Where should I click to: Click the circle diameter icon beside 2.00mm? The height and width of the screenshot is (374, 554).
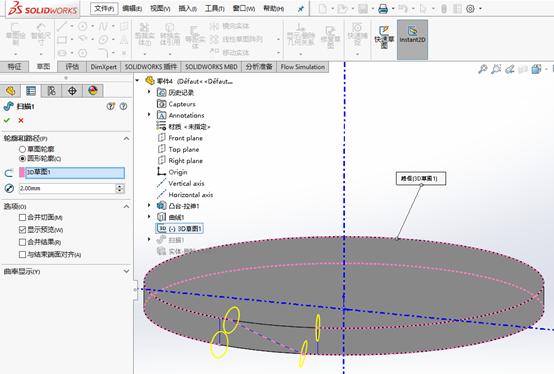click(9, 189)
